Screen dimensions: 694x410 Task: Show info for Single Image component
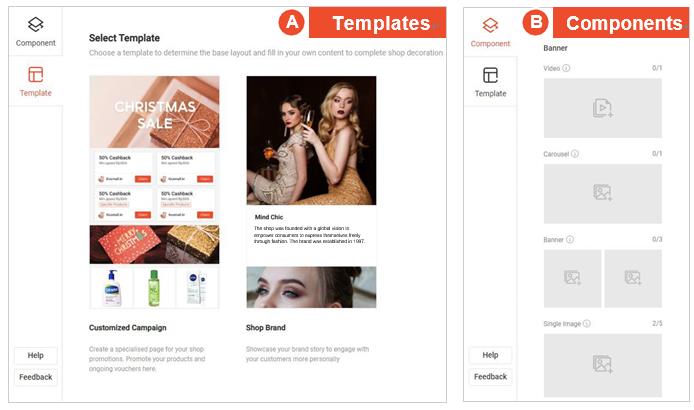(x=587, y=324)
